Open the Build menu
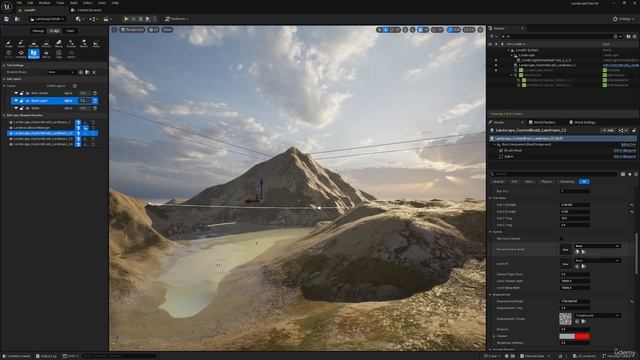 tap(73, 3)
